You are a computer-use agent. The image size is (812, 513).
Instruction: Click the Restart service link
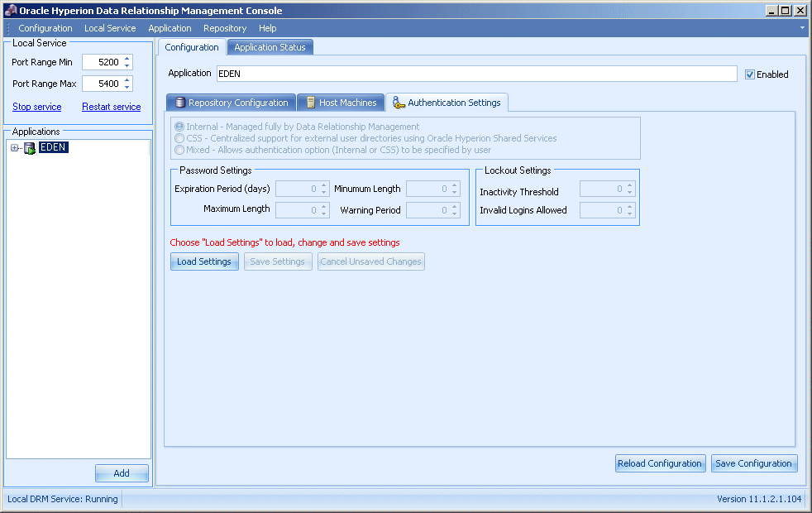[x=112, y=107]
